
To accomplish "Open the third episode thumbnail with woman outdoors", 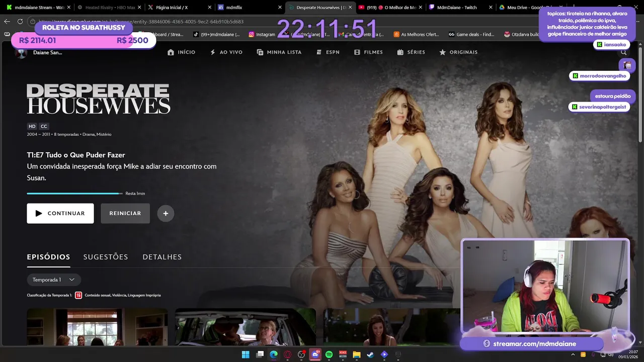I will (x=392, y=327).
